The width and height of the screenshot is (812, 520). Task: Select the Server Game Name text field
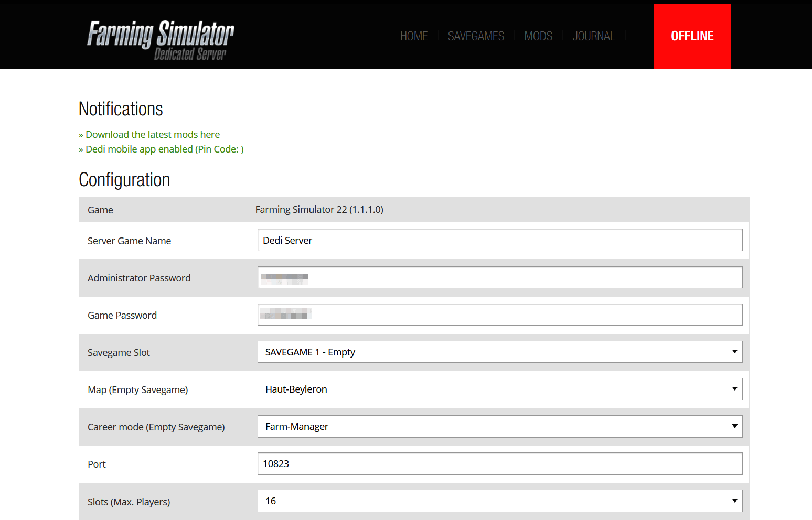click(x=499, y=240)
